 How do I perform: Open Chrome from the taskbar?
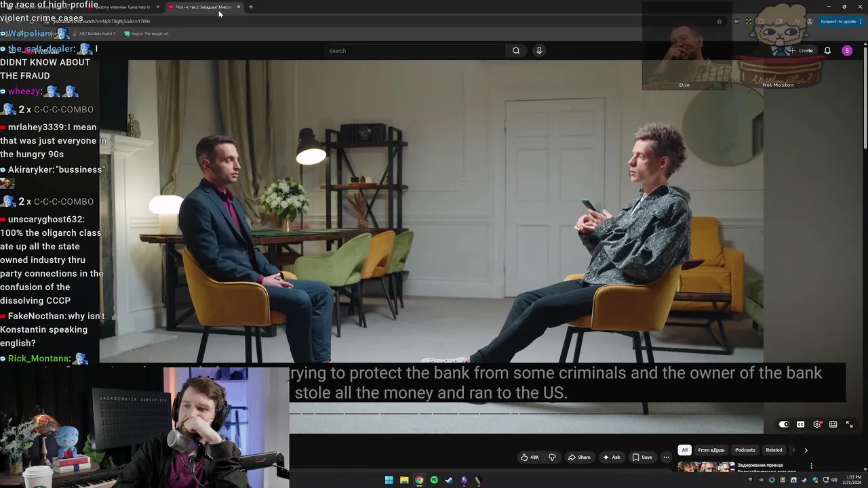pyautogui.click(x=419, y=480)
